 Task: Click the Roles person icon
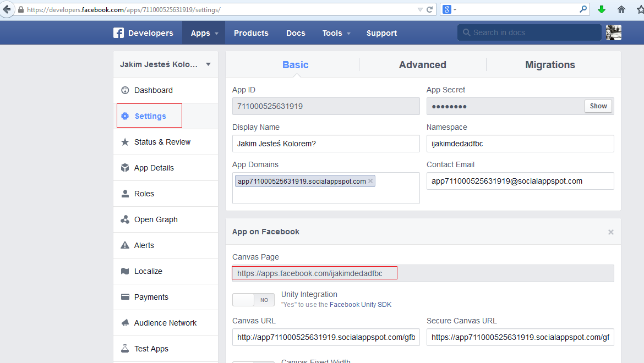tap(125, 194)
